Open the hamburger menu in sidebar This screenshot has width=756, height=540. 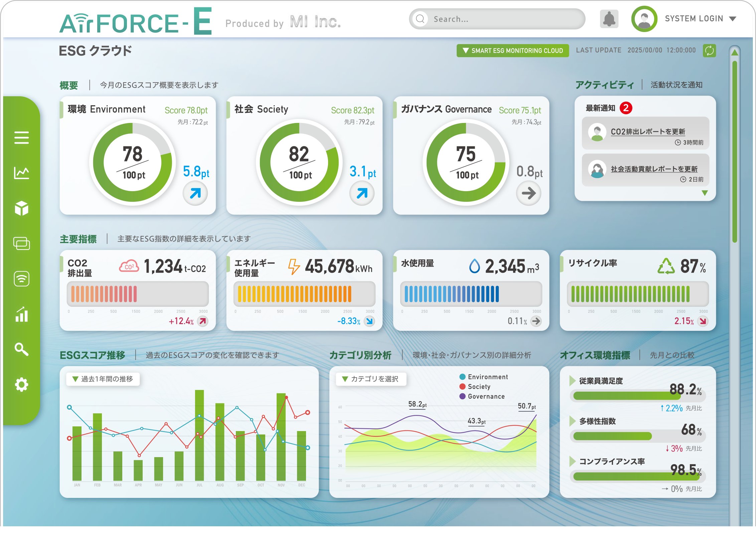(x=21, y=137)
